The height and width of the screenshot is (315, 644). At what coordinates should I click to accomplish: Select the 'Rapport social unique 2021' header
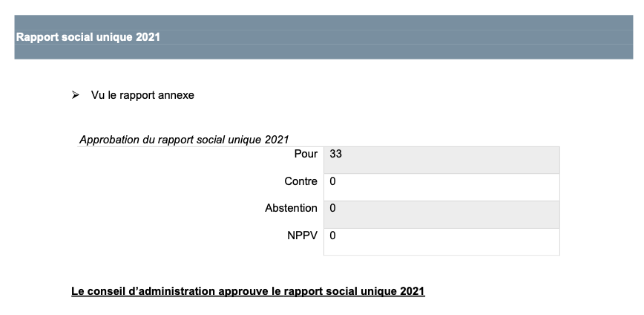(88, 37)
